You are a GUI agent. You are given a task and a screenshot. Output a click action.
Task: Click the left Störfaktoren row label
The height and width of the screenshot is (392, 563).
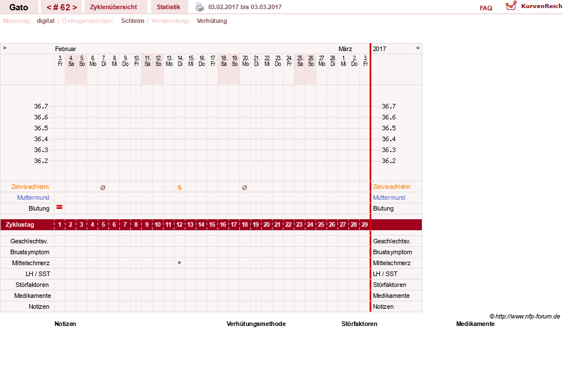(x=32, y=285)
